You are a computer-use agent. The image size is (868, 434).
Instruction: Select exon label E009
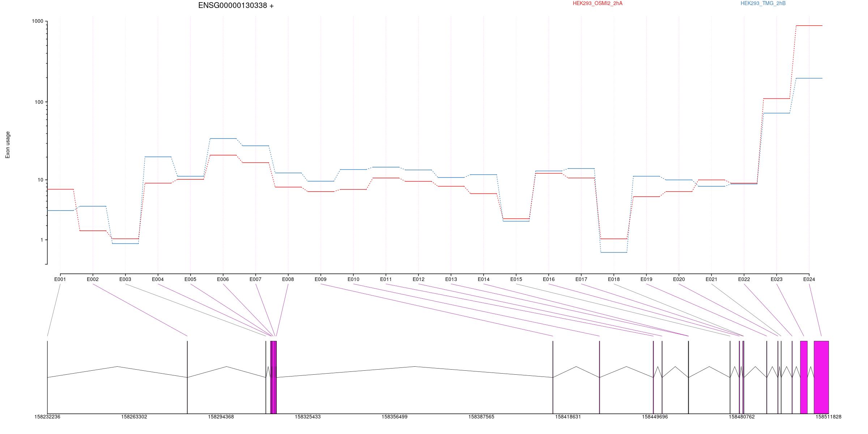pos(320,279)
